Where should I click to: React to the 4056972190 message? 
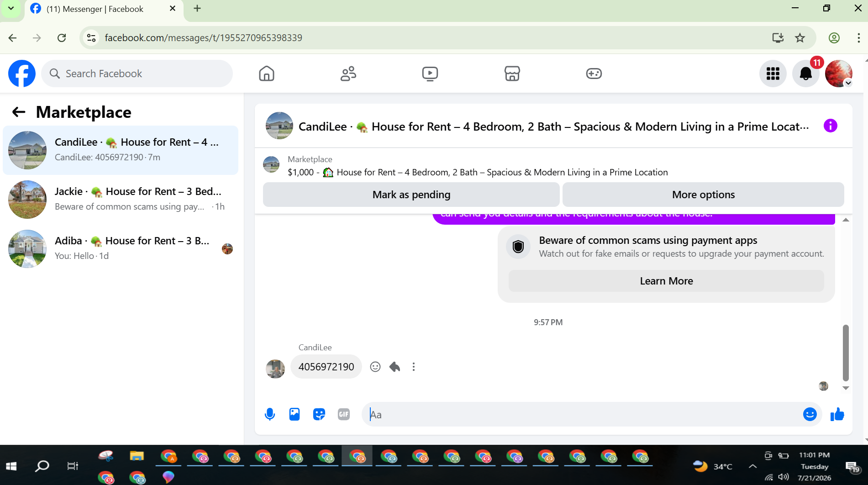[375, 367]
